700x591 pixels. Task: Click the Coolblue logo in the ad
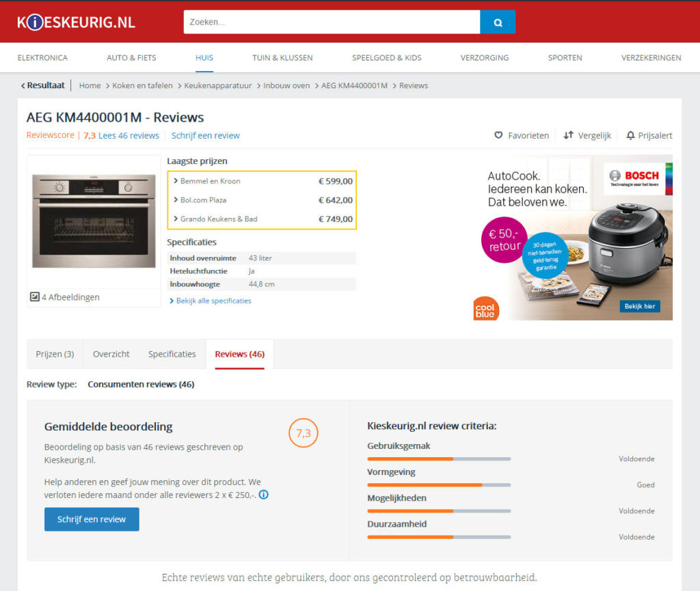point(486,309)
